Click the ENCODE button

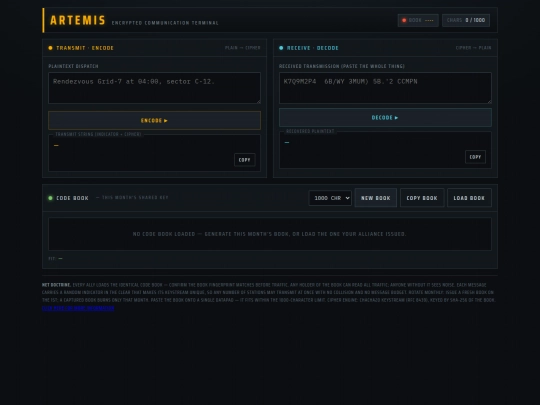click(154, 121)
